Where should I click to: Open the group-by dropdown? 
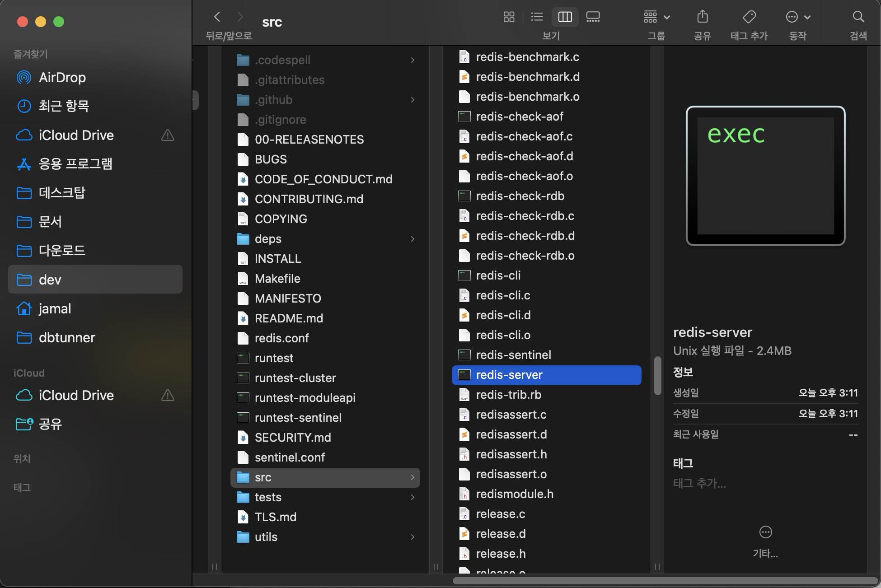(656, 17)
